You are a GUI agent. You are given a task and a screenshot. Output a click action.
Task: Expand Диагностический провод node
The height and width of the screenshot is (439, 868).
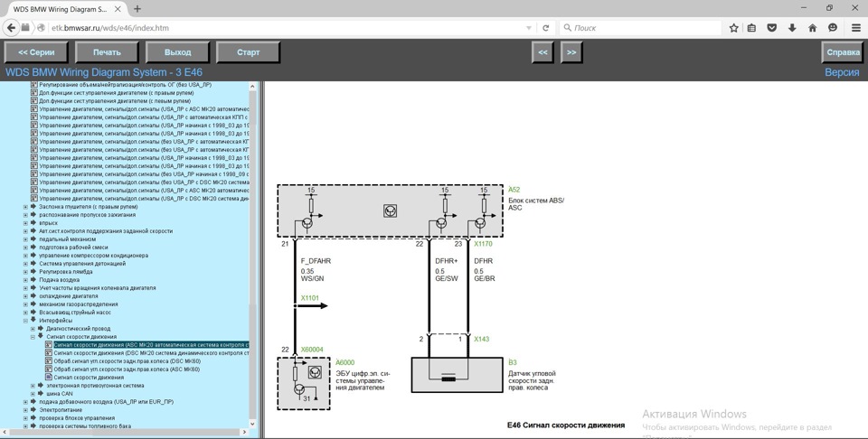33,329
